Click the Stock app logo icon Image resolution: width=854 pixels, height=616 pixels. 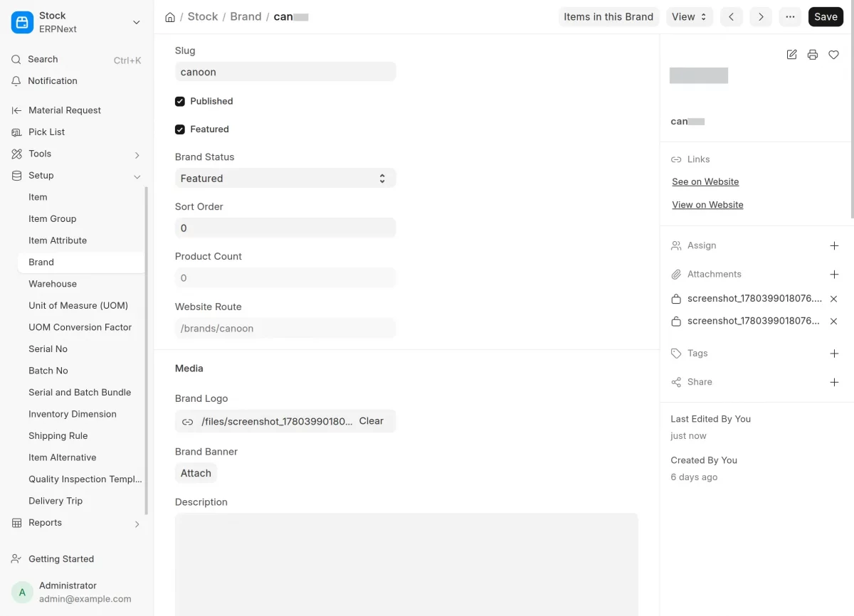[22, 22]
